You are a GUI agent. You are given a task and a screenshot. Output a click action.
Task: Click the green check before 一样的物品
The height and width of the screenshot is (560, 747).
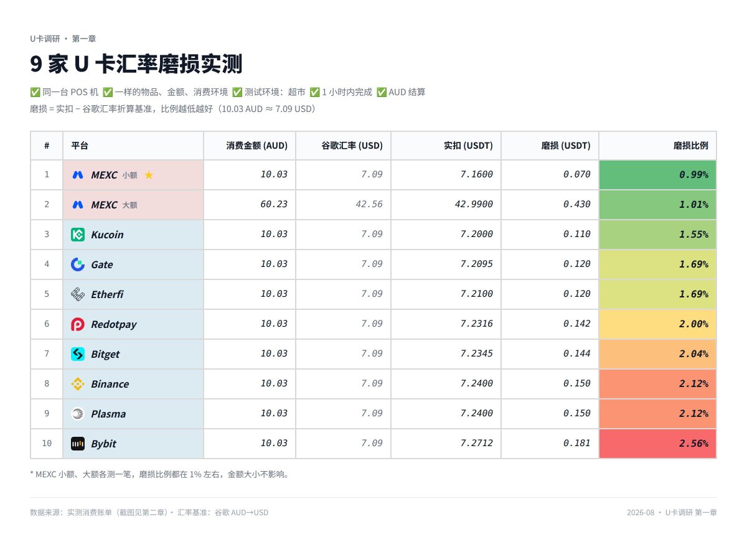tap(108, 92)
